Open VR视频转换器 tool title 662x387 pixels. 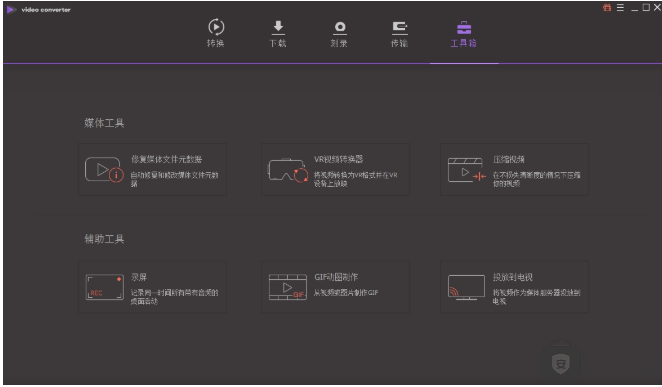point(339,159)
